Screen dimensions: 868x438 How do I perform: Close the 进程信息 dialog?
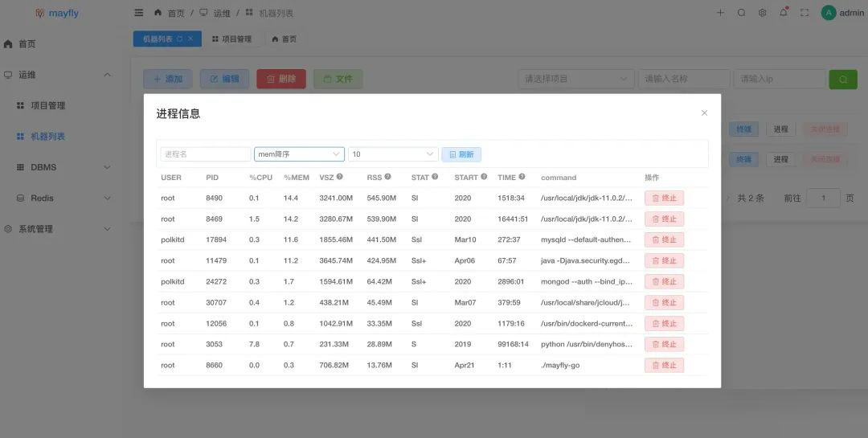point(704,113)
